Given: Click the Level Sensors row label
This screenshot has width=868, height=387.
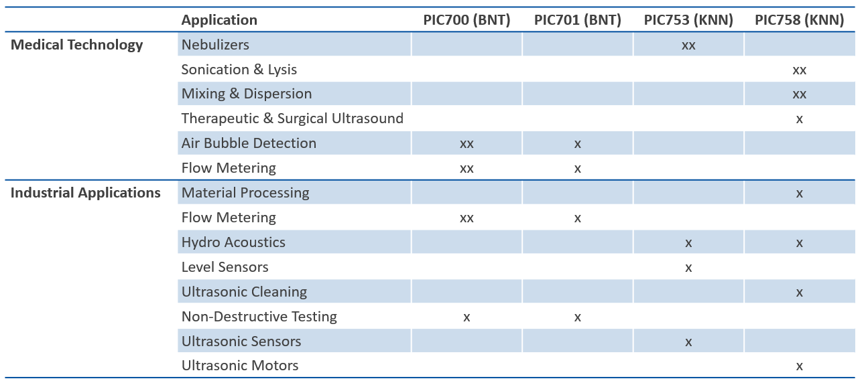Looking at the screenshot, I should pos(225,267).
